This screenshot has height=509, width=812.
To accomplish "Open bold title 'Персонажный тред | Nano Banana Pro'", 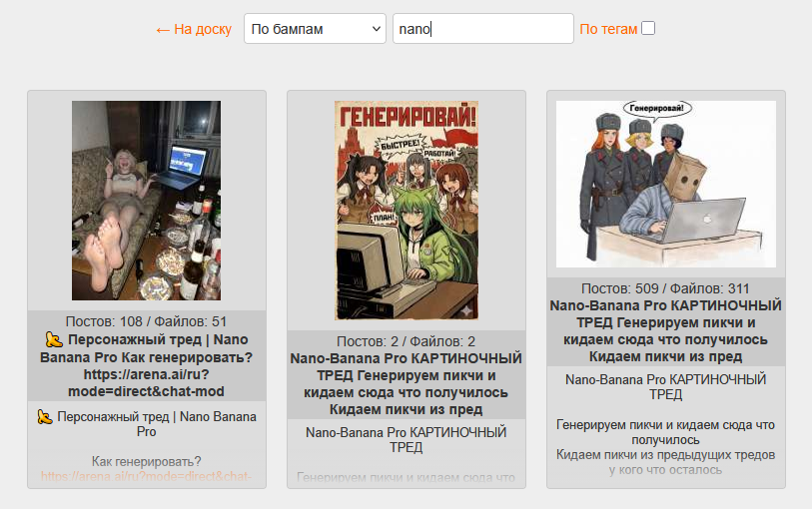I will coord(147,365).
